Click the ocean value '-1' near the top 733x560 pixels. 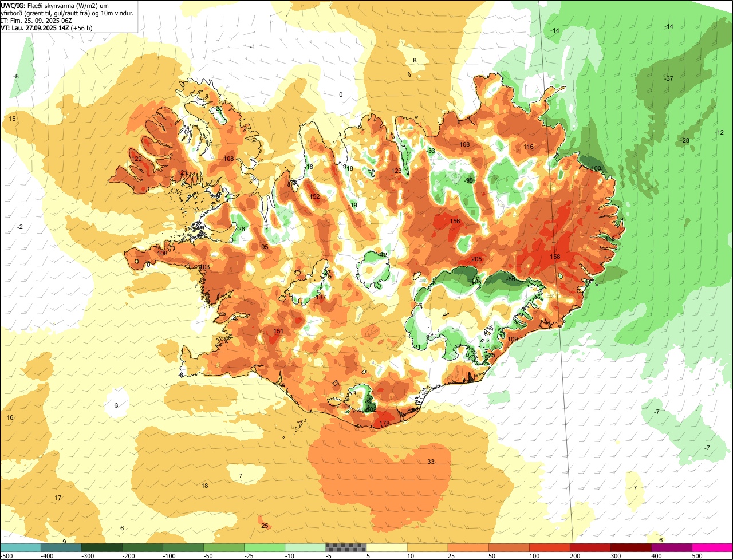(x=252, y=46)
